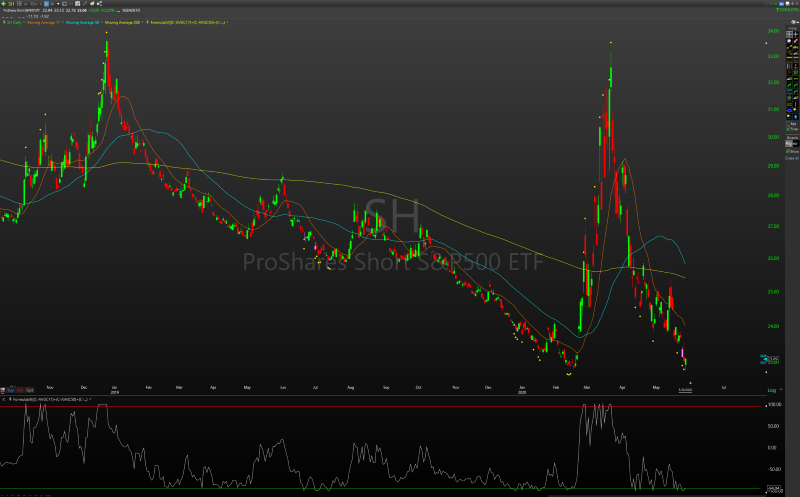This screenshot has width=800, height=497.
Task: Toggle the checkbox above Snap
Action: coord(788,123)
